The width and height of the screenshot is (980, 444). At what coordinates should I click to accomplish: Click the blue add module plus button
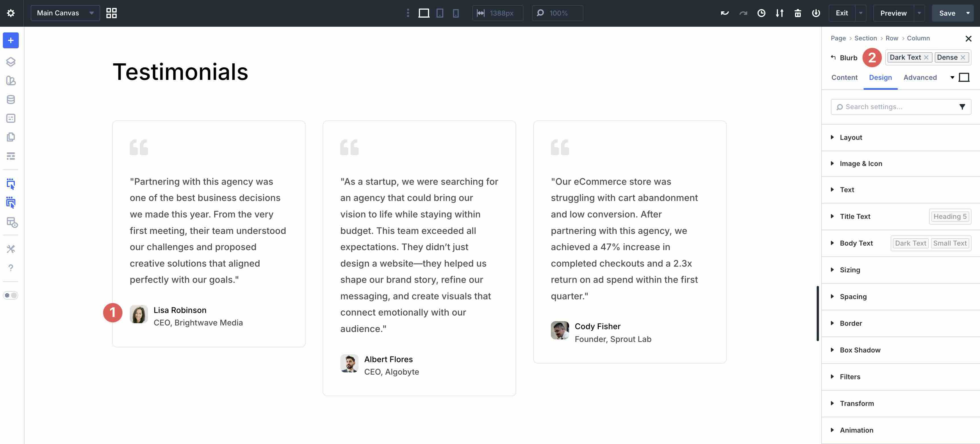[x=11, y=40]
